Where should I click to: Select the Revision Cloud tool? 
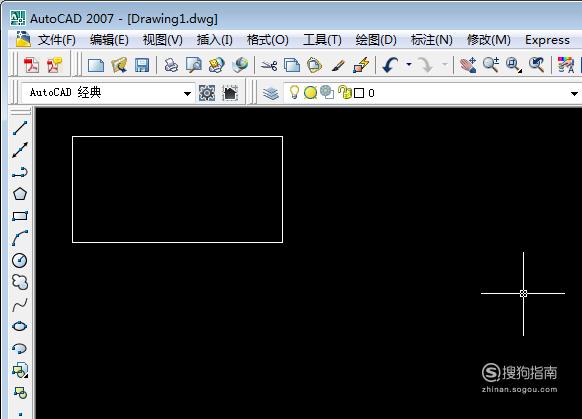(20, 282)
